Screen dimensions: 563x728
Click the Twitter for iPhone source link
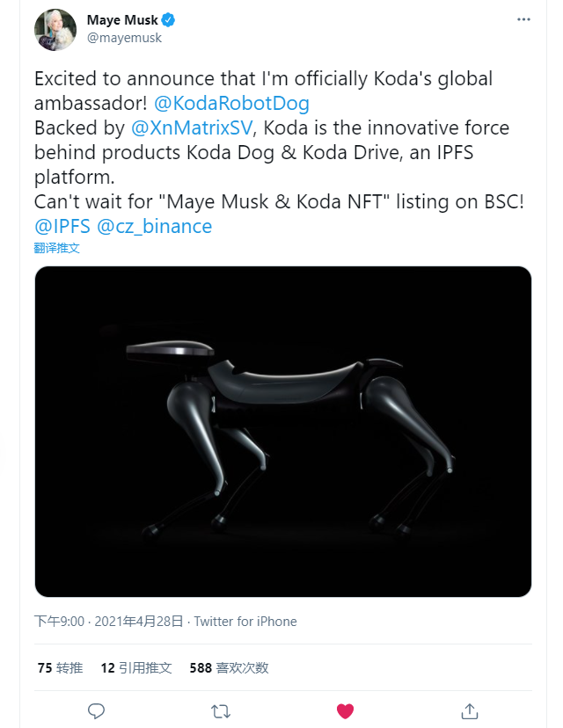(245, 622)
